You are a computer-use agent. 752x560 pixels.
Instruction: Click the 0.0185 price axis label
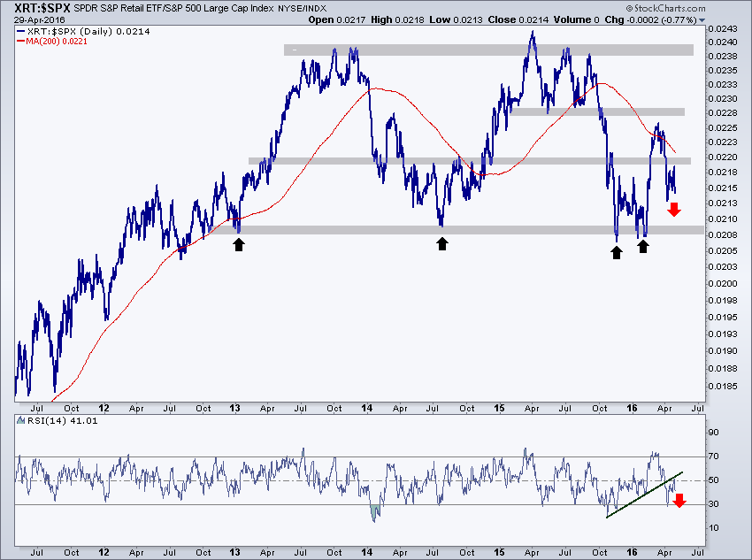pyautogui.click(x=722, y=386)
